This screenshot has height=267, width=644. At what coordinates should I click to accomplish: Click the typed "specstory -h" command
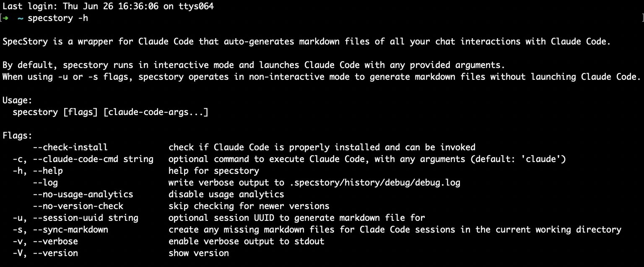(58, 18)
